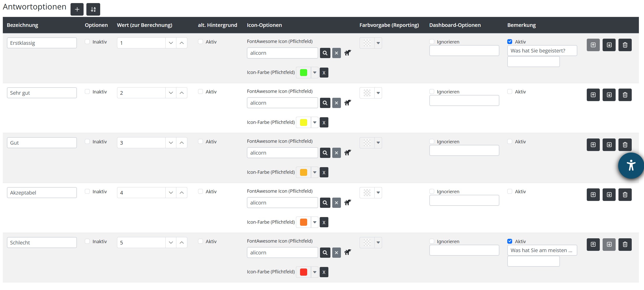The height and width of the screenshot is (290, 644).
Task: Click the sort A-Z icon button
Action: point(93,9)
